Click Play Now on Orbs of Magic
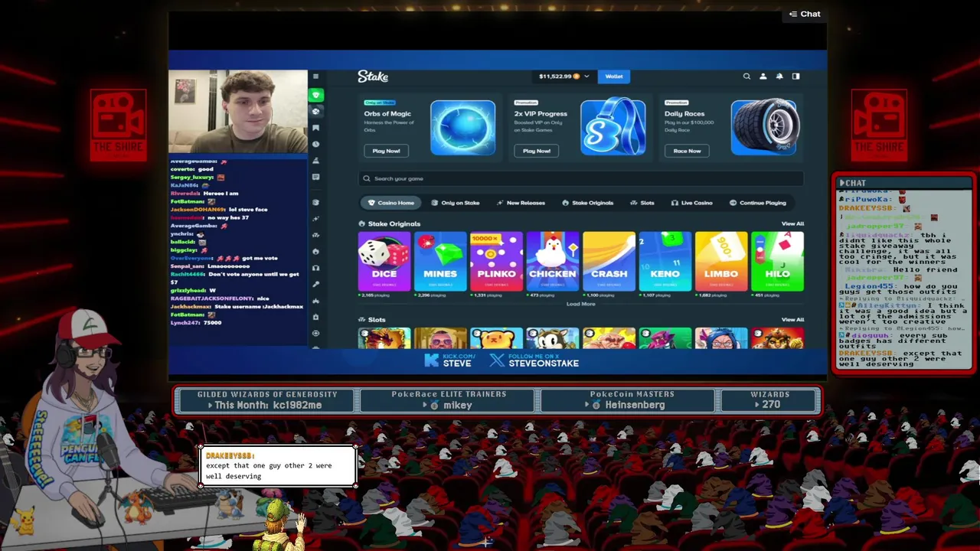Viewport: 980px width, 551px height. click(x=386, y=151)
